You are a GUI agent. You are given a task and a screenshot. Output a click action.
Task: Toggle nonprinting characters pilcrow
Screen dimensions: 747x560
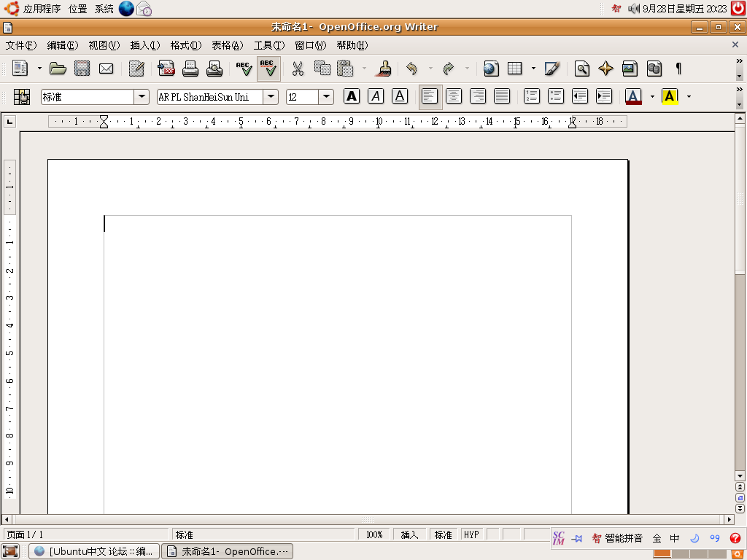pyautogui.click(x=678, y=69)
